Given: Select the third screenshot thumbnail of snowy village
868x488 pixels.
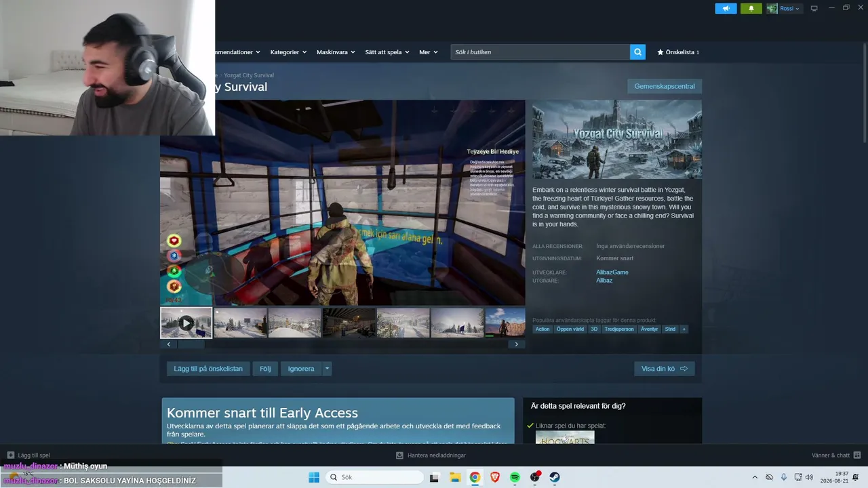Looking at the screenshot, I should (x=295, y=323).
